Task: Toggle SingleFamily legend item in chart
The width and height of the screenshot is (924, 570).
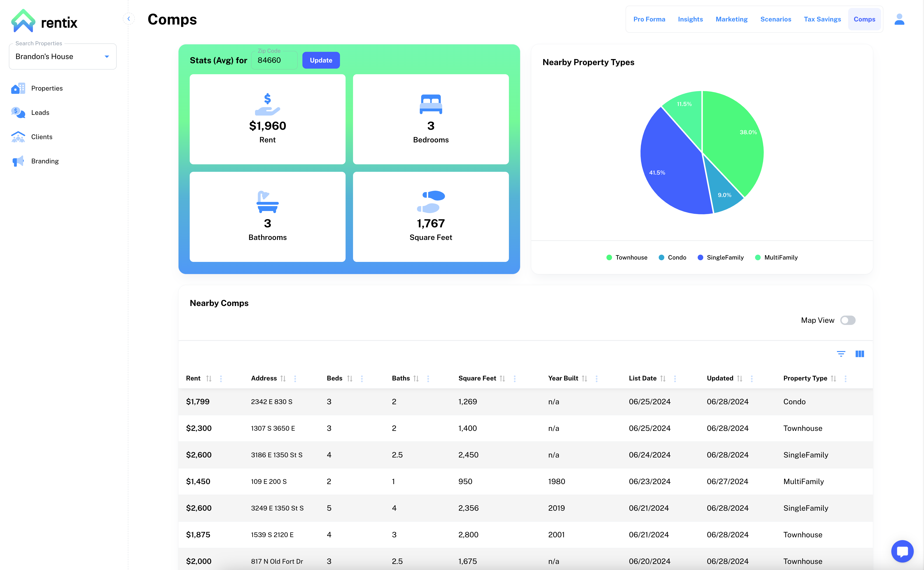Action: pyautogui.click(x=720, y=257)
